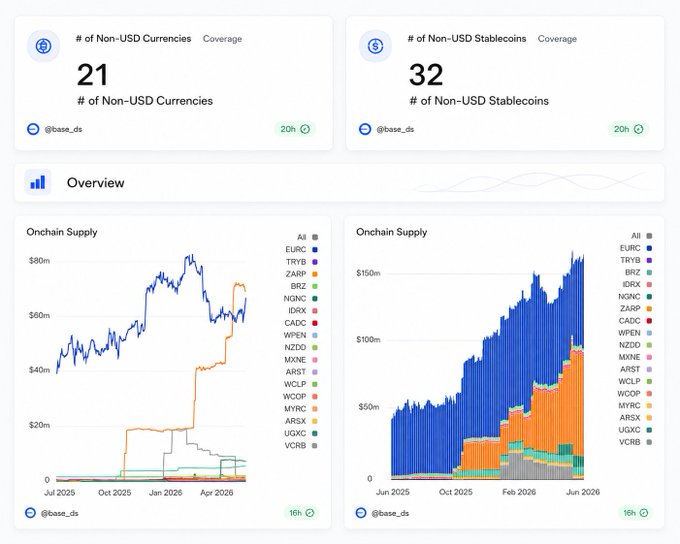Click the 20h badge in Non-USD Currencies card

point(295,129)
